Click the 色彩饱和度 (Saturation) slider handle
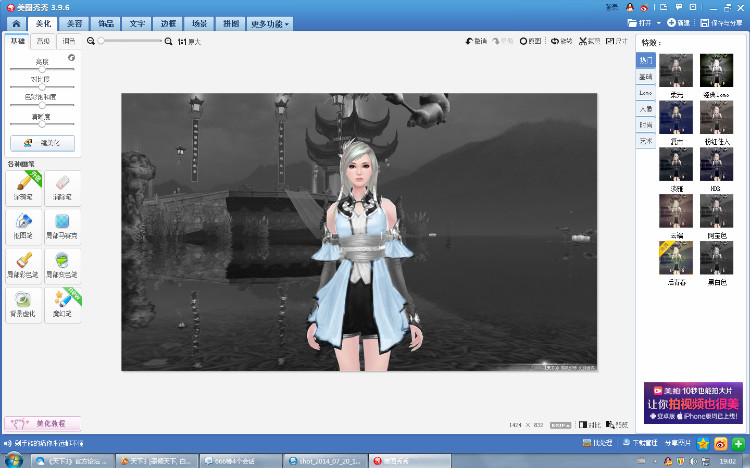The width and height of the screenshot is (750, 468). click(42, 105)
